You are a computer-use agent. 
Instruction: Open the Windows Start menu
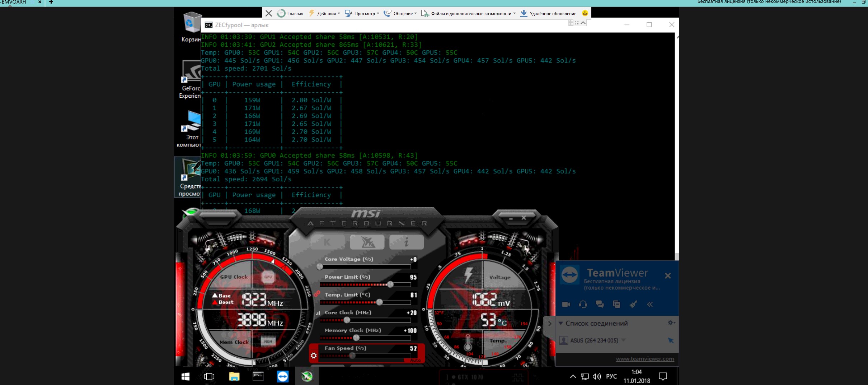point(186,376)
